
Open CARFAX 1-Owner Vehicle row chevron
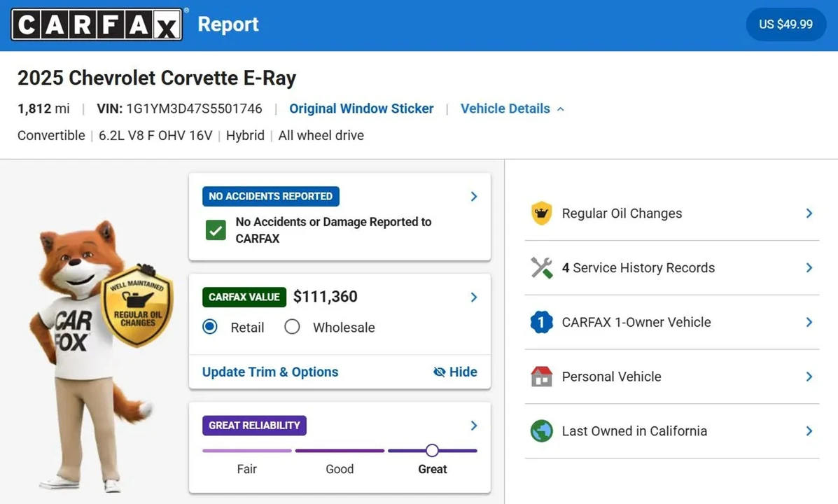coord(809,322)
